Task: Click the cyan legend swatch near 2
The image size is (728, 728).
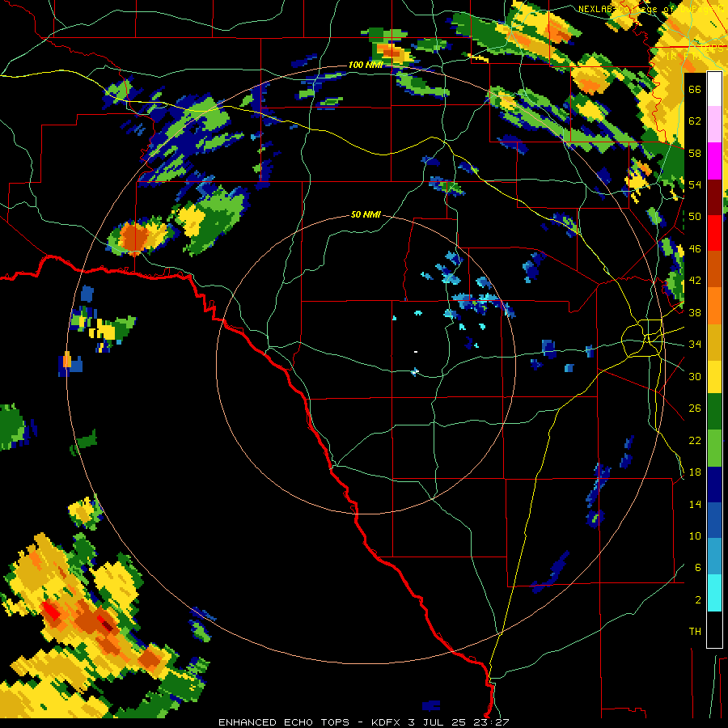Action: pyautogui.click(x=714, y=593)
